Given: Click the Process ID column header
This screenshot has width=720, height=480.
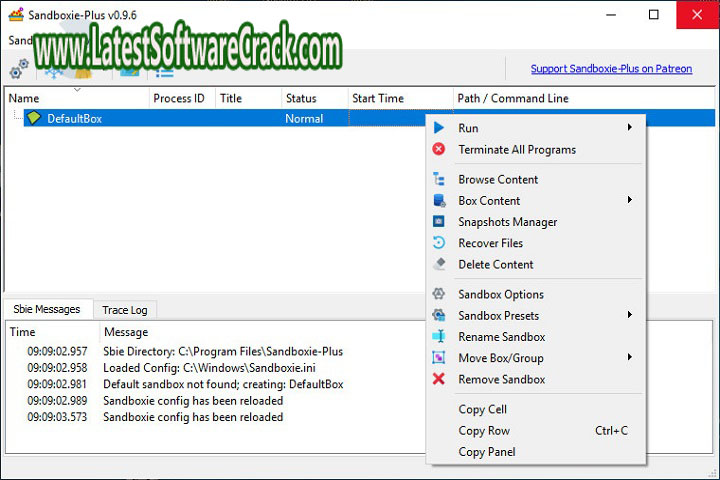Looking at the screenshot, I should [x=178, y=99].
